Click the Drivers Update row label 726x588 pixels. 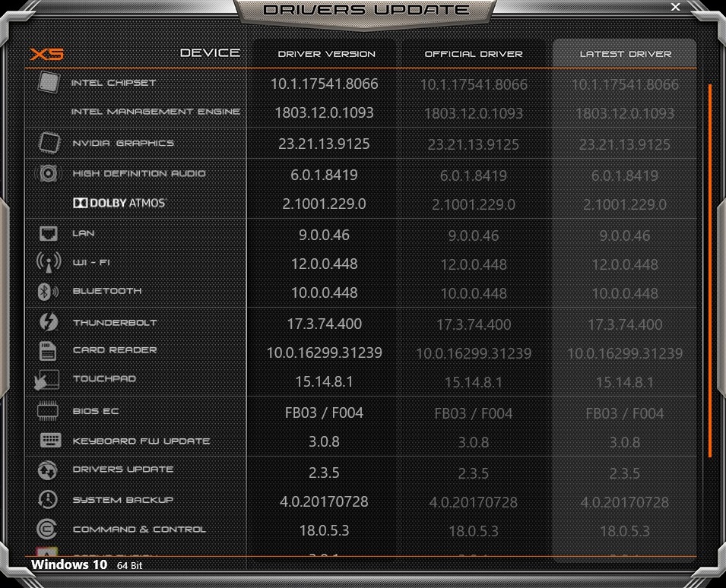[x=123, y=469]
